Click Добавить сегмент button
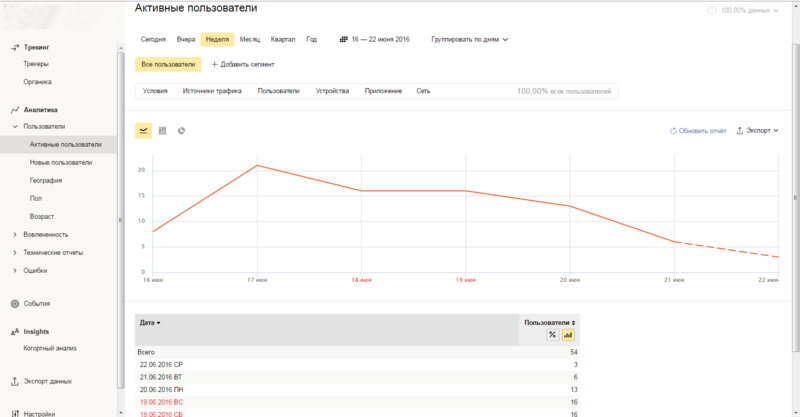Screen dimensions: 800x417 243,64
